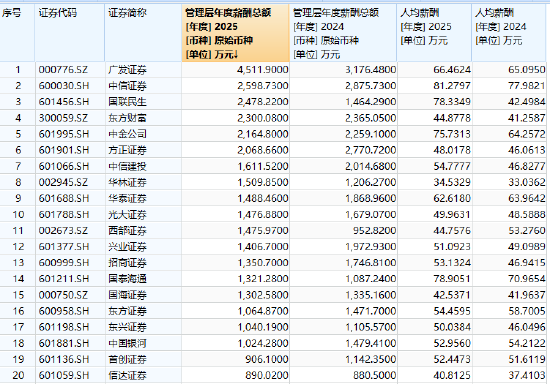Screen dimensions: 550x384
Task: Select the 人均薪酬 2024 column header
Action: pos(509,33)
